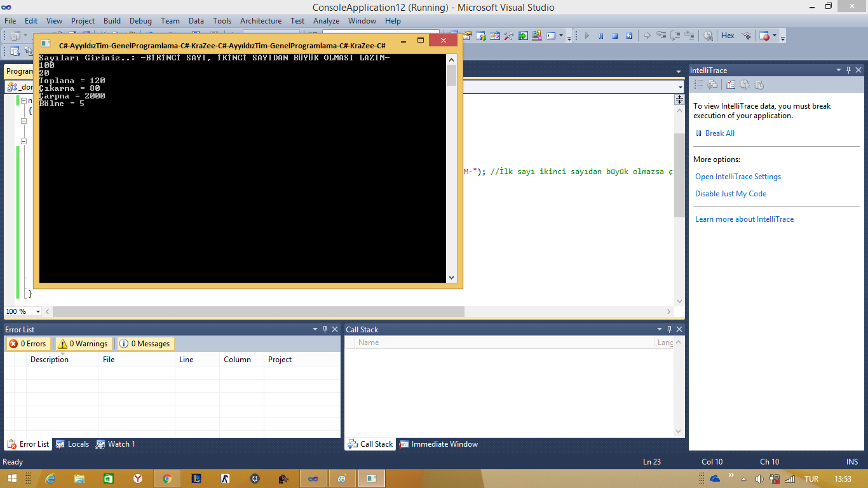Click the Windows Start button
868x488 pixels.
tap(12, 478)
